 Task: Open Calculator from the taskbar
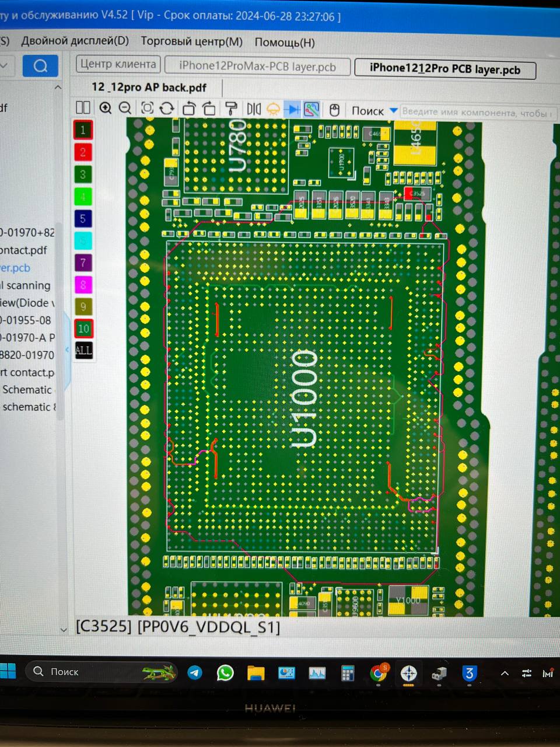(348, 674)
